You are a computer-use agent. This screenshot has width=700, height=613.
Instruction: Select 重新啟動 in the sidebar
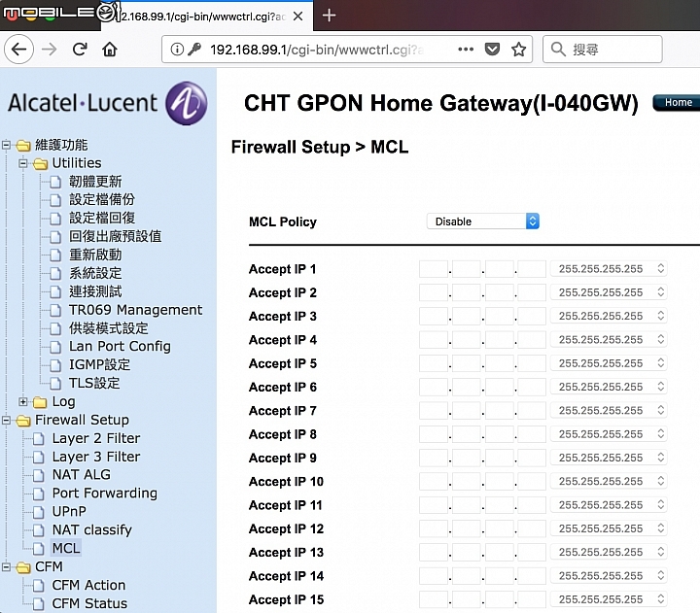click(95, 255)
